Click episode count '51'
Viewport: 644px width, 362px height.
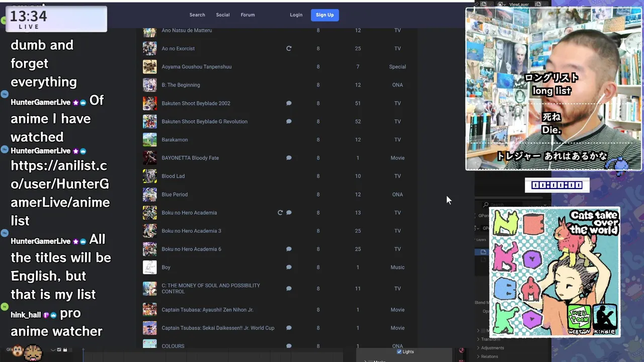358,103
